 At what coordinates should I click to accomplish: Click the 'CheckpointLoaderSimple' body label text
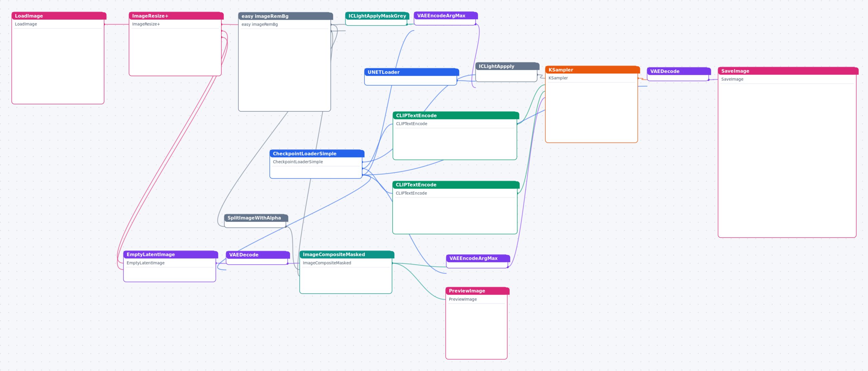click(x=298, y=162)
